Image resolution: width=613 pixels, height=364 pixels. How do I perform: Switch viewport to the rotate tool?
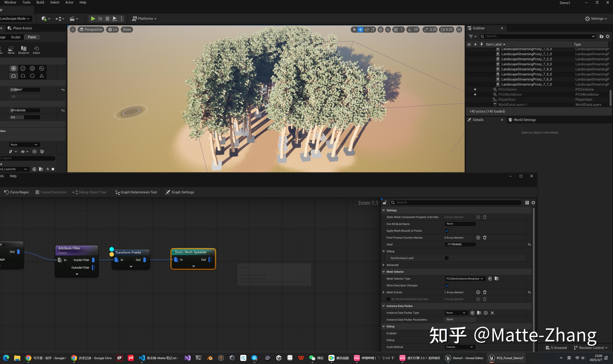click(x=367, y=29)
